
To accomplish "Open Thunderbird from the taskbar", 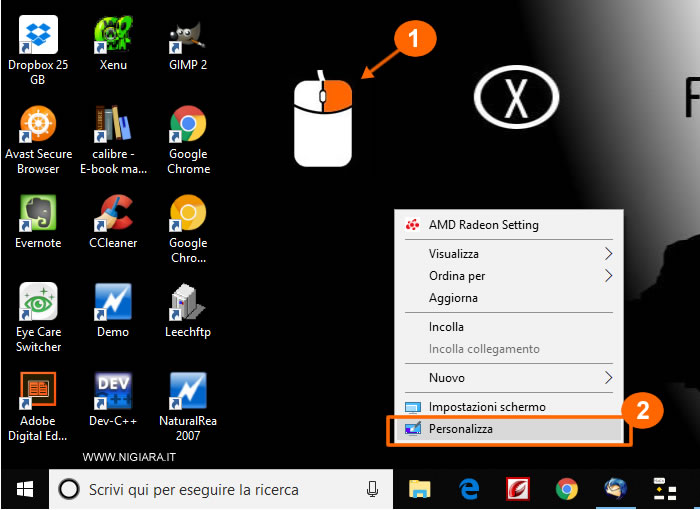I will pos(615,489).
